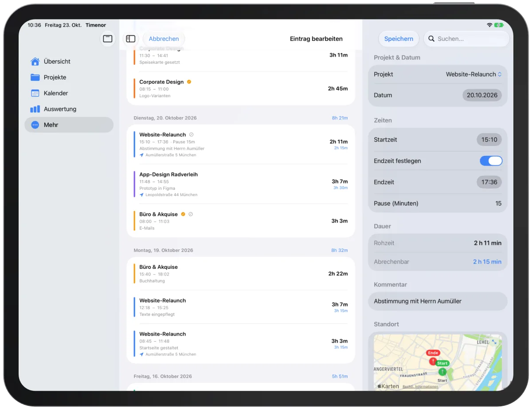Open the Projekt dropdown Website-Relaunch
Screen dimensions: 532x409
point(473,75)
